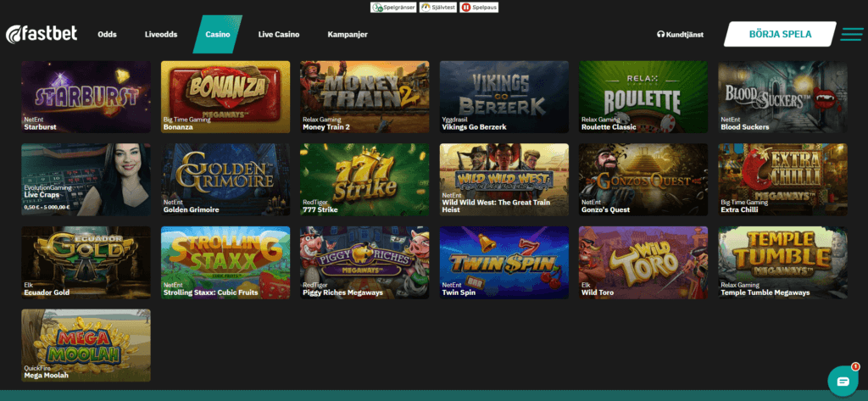Play Money Train 2
This screenshot has width=868, height=401.
(364, 97)
